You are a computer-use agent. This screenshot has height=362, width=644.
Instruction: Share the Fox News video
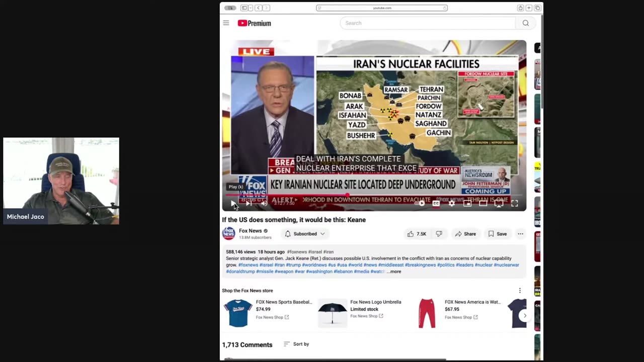465,234
